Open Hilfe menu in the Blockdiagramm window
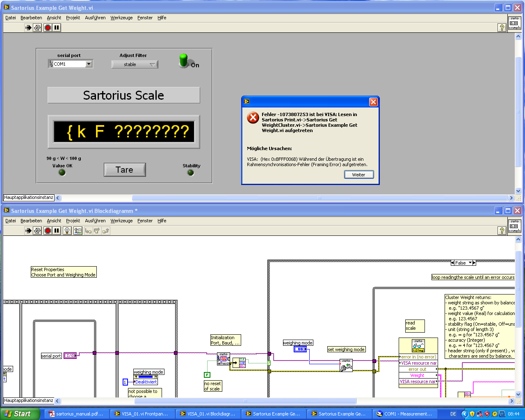Viewport: 525px width, 420px height. 162,221
